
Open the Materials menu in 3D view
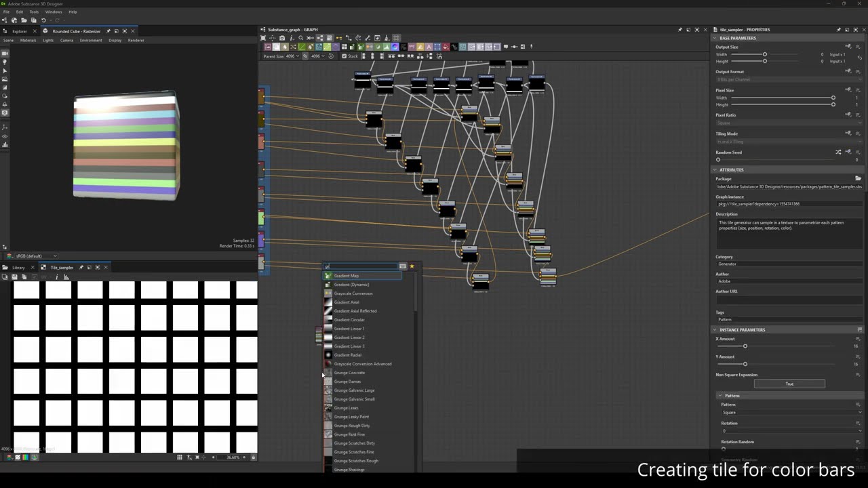coord(28,41)
